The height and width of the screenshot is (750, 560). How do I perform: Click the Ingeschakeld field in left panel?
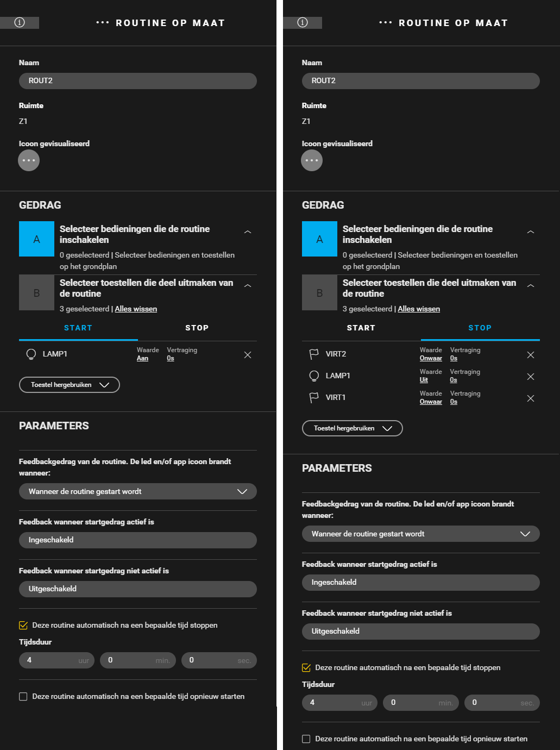coord(138,540)
